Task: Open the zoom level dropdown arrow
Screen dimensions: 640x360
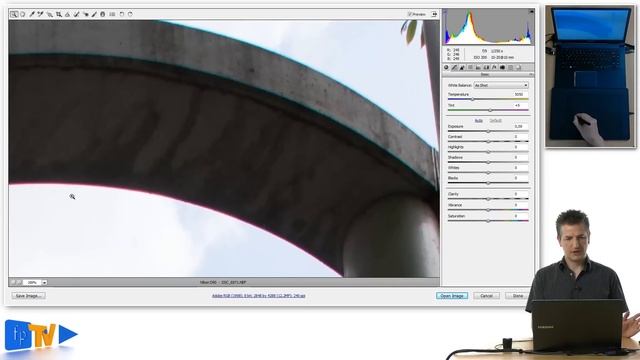Action: click(44, 282)
